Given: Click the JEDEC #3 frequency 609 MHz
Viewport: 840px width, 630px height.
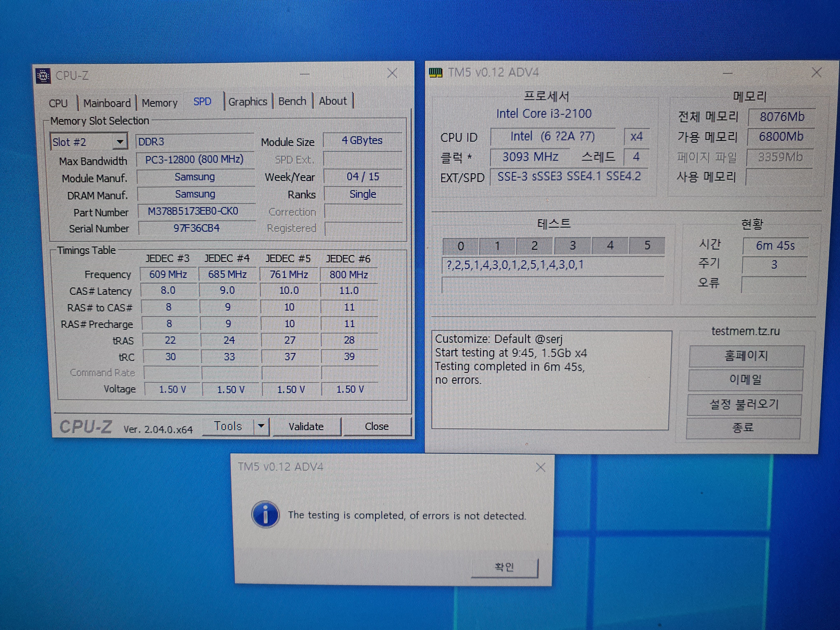Looking at the screenshot, I should tap(168, 274).
